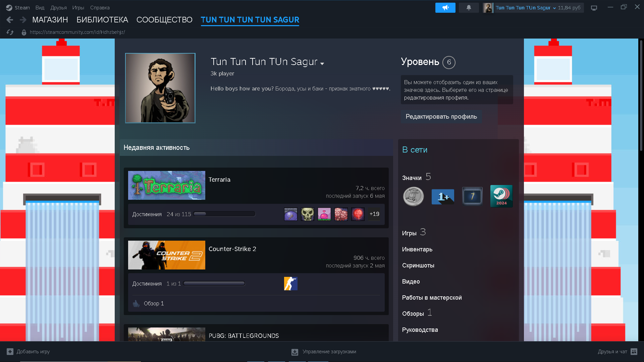
Task: Go back with the left arrow
Action: 10,20
